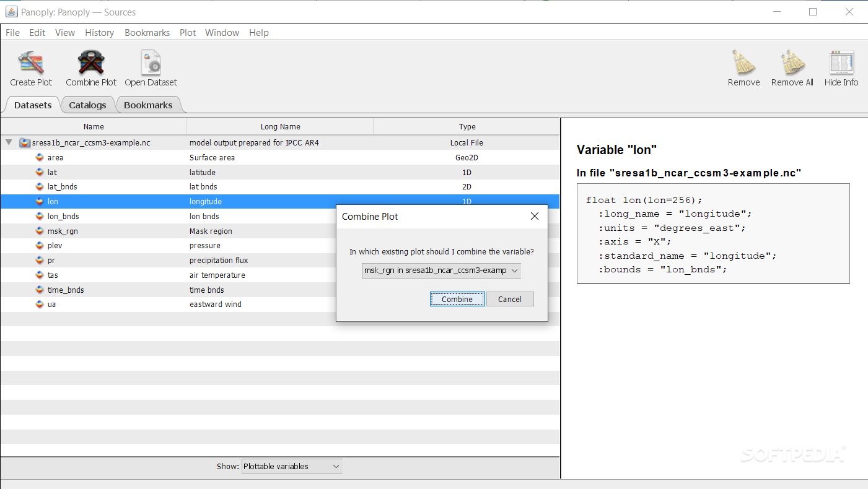
Task: Click the Remove All brooms icon
Action: tap(792, 63)
